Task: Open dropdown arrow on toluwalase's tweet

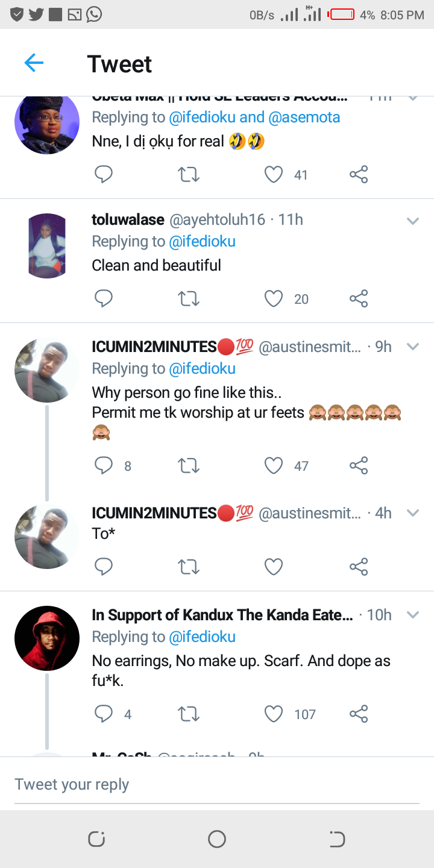Action: tap(413, 221)
